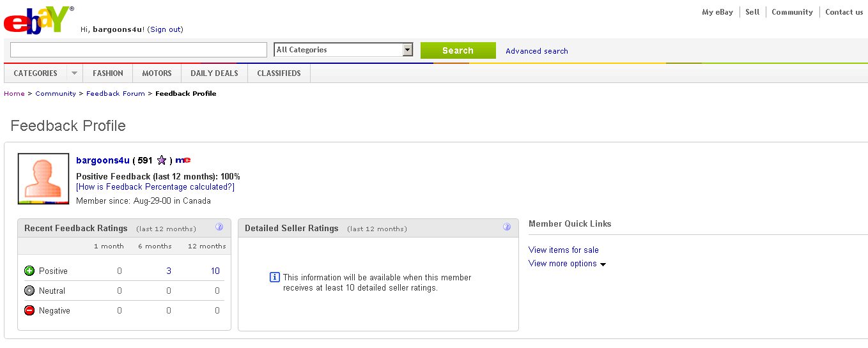The width and height of the screenshot is (868, 348).
Task: Click the '1 month' column header
Action: [x=109, y=246]
